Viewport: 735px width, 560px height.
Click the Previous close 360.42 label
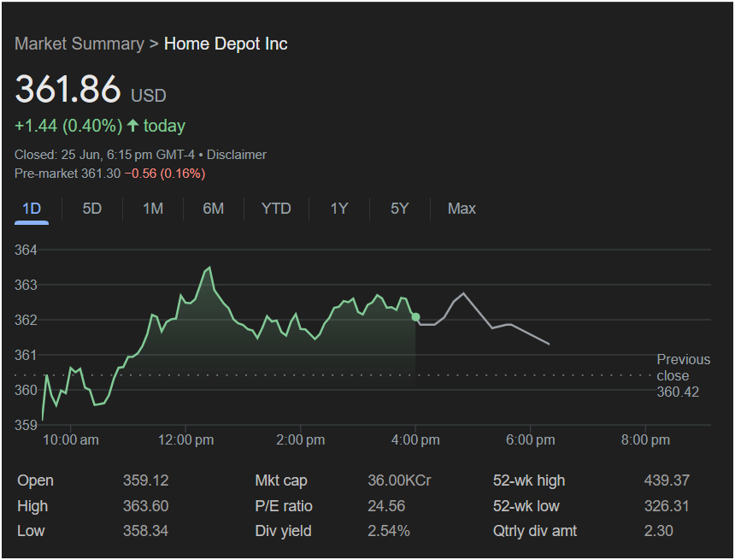pyautogui.click(x=684, y=375)
